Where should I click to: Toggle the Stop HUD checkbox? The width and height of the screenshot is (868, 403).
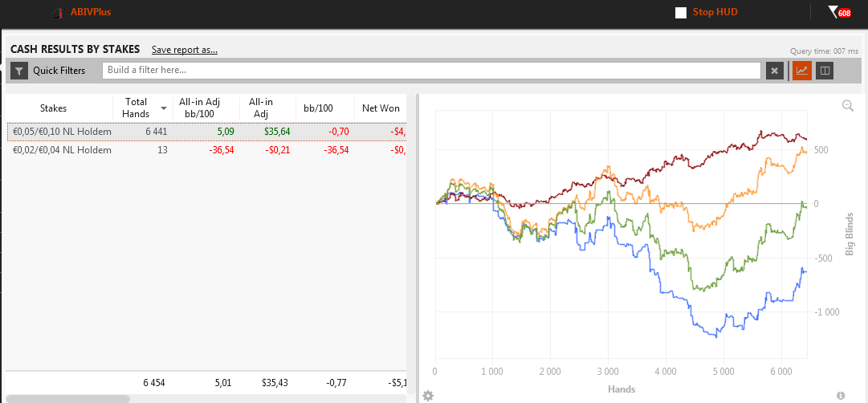681,13
